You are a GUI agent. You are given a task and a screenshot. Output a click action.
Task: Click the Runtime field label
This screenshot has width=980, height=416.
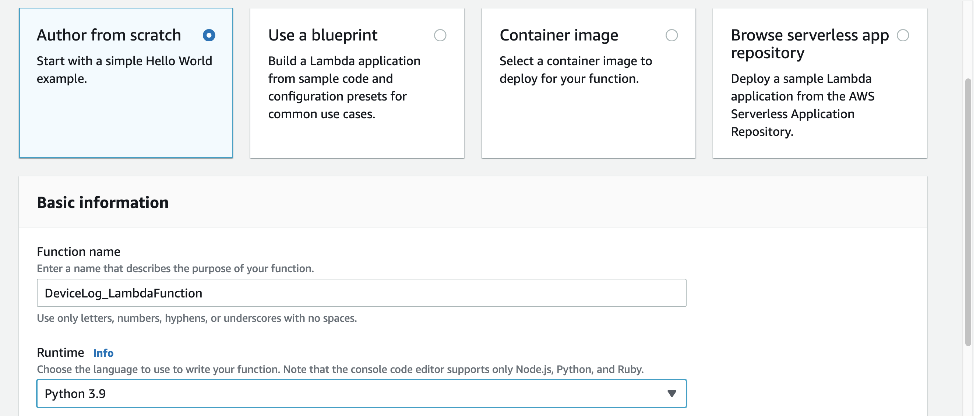click(x=60, y=353)
